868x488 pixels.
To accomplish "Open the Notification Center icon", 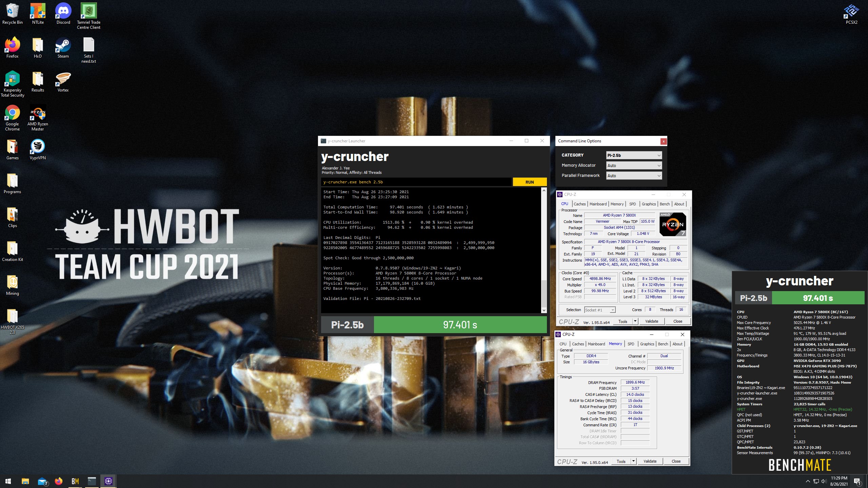I will [x=857, y=481].
